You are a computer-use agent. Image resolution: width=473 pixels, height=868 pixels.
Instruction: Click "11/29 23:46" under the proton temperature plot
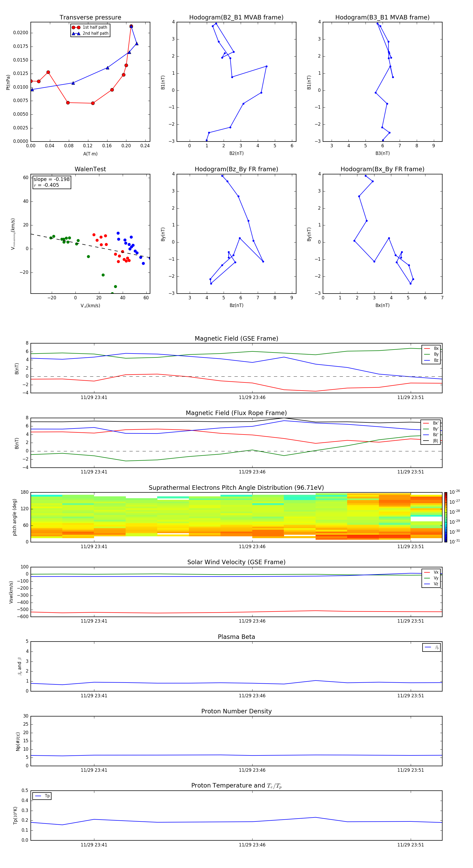click(252, 845)
